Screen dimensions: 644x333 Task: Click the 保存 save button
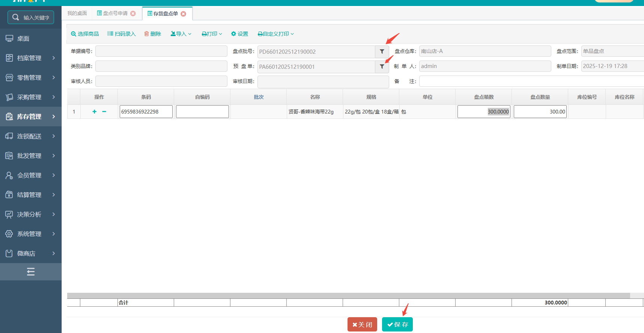pyautogui.click(x=397, y=324)
